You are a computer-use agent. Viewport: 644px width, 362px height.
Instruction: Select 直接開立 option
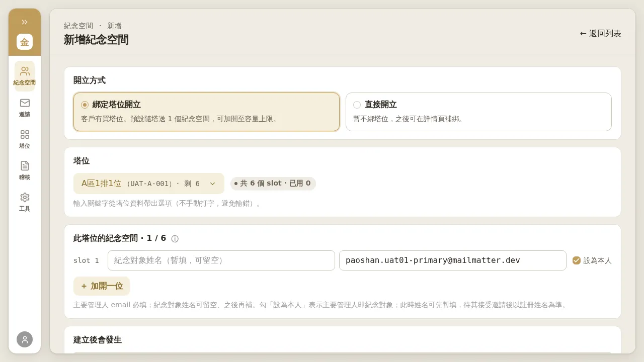click(x=478, y=112)
